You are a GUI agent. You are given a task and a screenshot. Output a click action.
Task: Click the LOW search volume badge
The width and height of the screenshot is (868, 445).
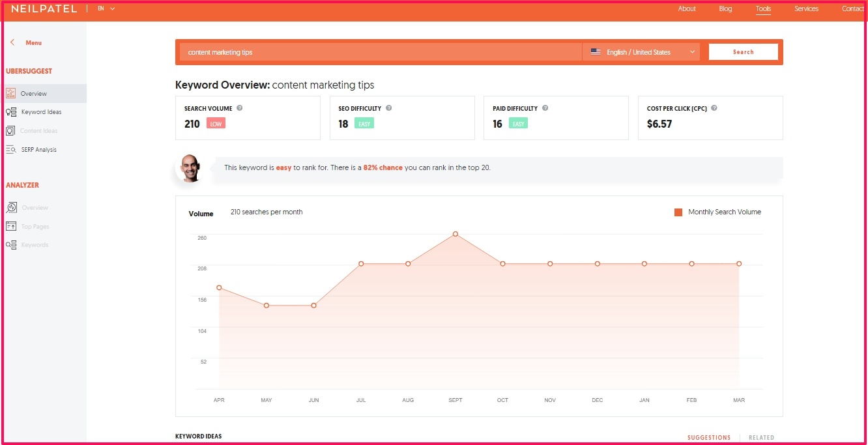tap(216, 123)
